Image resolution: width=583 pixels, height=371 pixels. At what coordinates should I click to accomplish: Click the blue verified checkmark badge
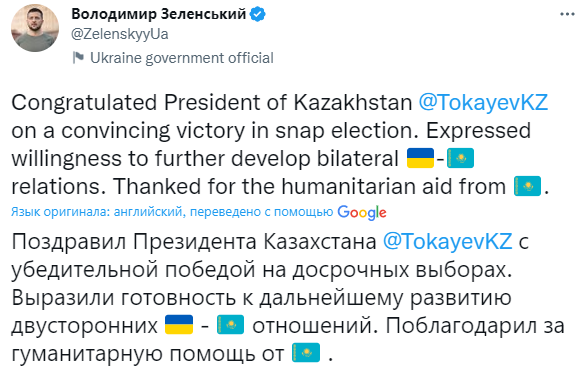point(257,14)
